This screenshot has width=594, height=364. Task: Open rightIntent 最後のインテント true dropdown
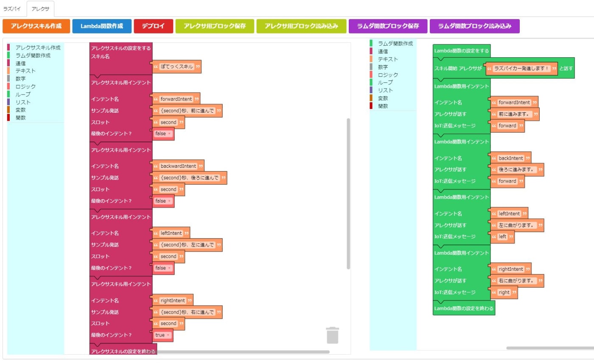163,335
